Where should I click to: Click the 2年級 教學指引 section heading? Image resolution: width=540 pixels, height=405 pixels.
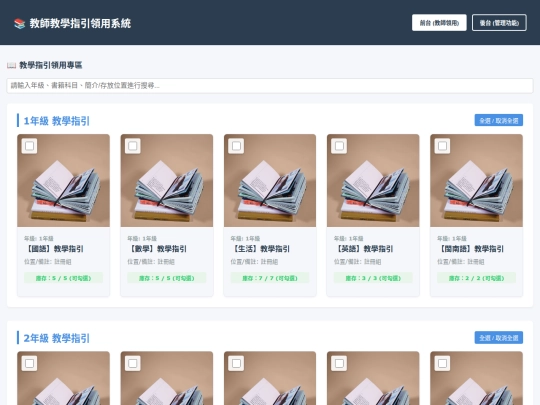[x=56, y=338]
